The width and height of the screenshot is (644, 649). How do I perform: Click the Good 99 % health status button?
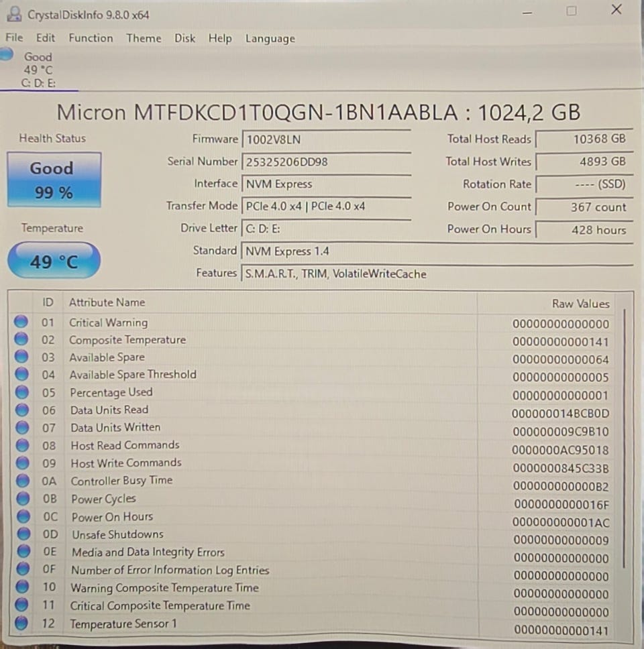[x=54, y=180]
